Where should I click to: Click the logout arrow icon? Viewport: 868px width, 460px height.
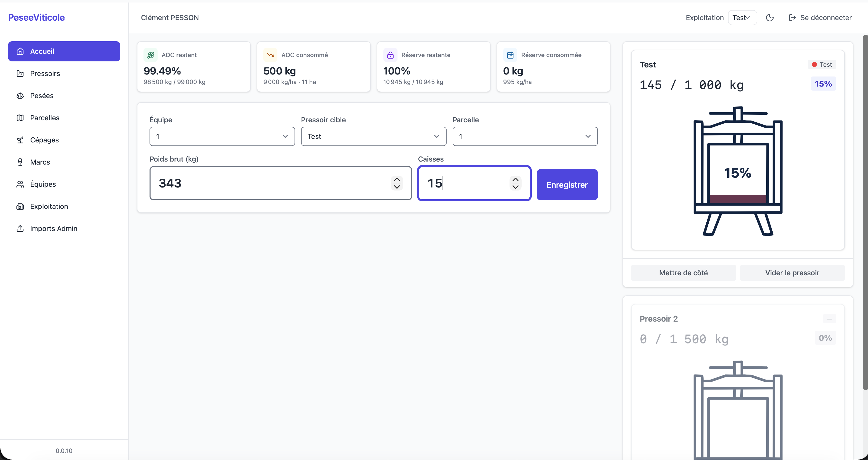click(x=792, y=18)
